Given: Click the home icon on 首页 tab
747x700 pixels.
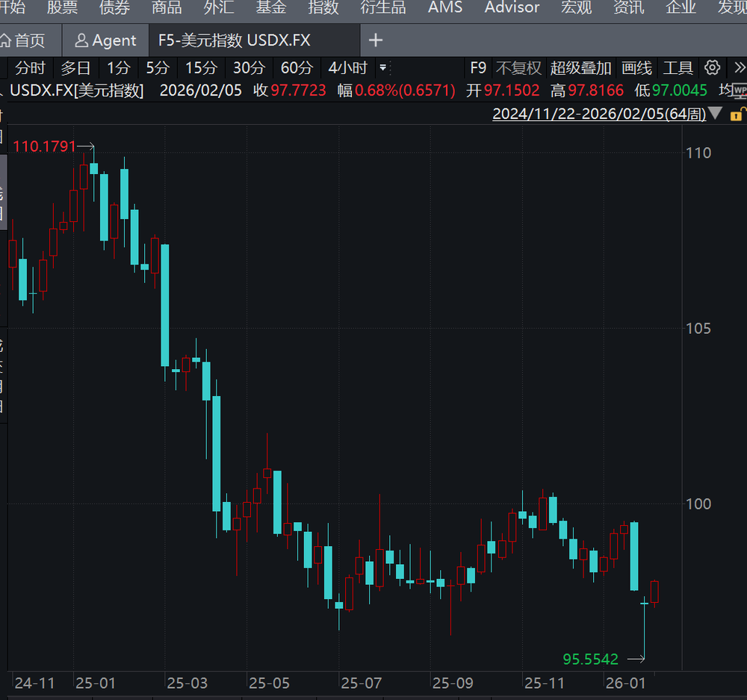Looking at the screenshot, I should click(6, 40).
